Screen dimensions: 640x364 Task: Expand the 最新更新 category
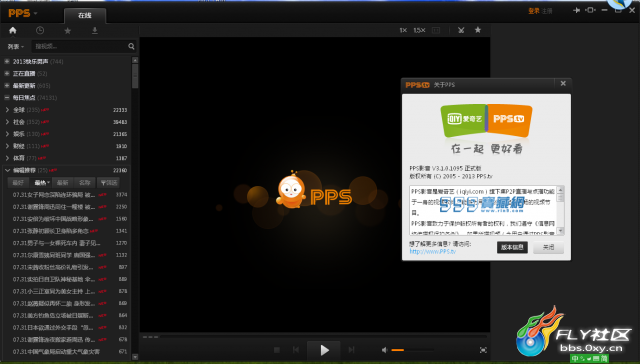point(7,85)
